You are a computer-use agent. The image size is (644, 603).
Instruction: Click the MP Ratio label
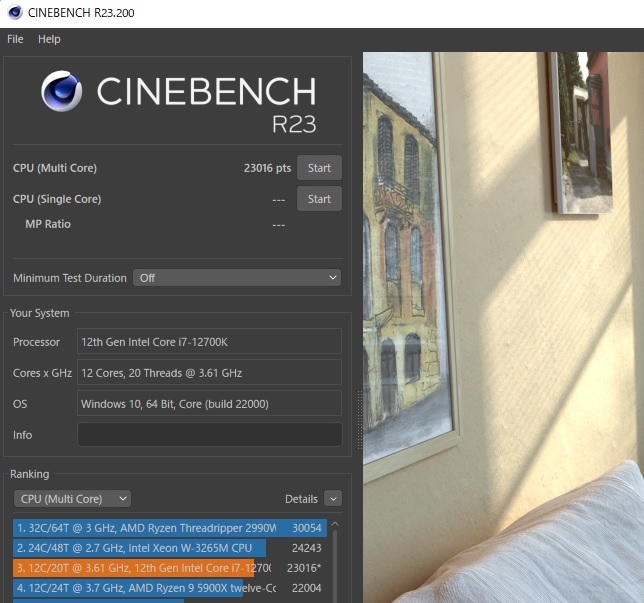[48, 224]
